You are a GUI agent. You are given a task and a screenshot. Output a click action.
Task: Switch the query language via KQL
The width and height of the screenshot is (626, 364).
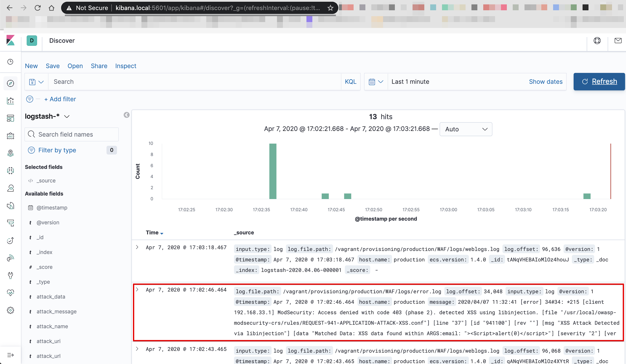pos(350,82)
